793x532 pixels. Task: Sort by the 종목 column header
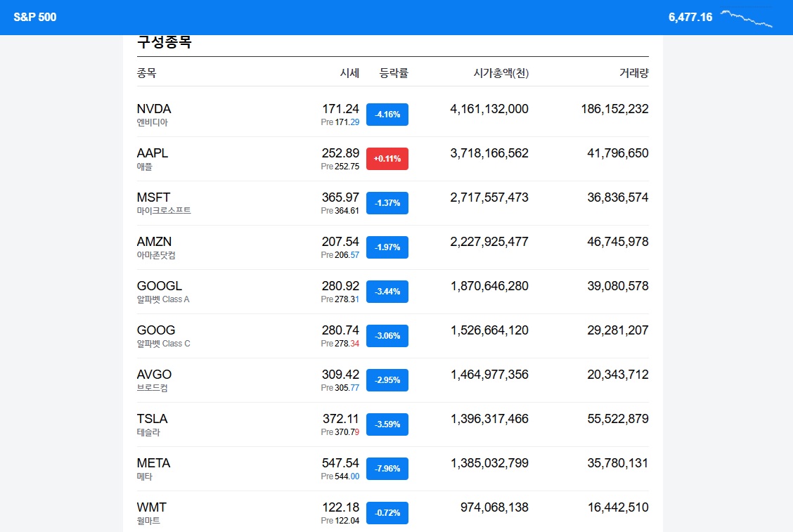[x=147, y=73]
